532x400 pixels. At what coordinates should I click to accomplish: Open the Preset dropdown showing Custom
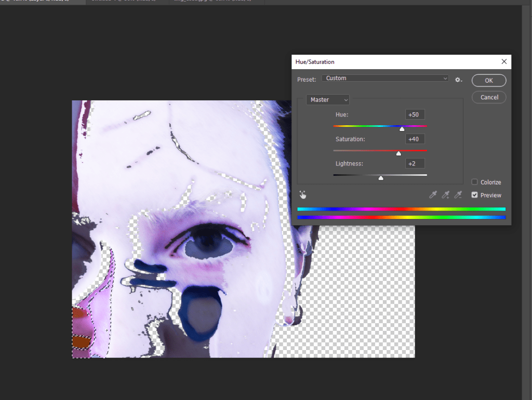[385, 78]
